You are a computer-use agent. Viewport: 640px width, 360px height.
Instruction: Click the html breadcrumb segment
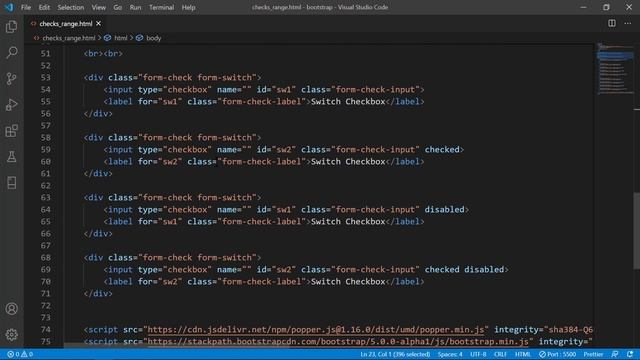coord(121,38)
